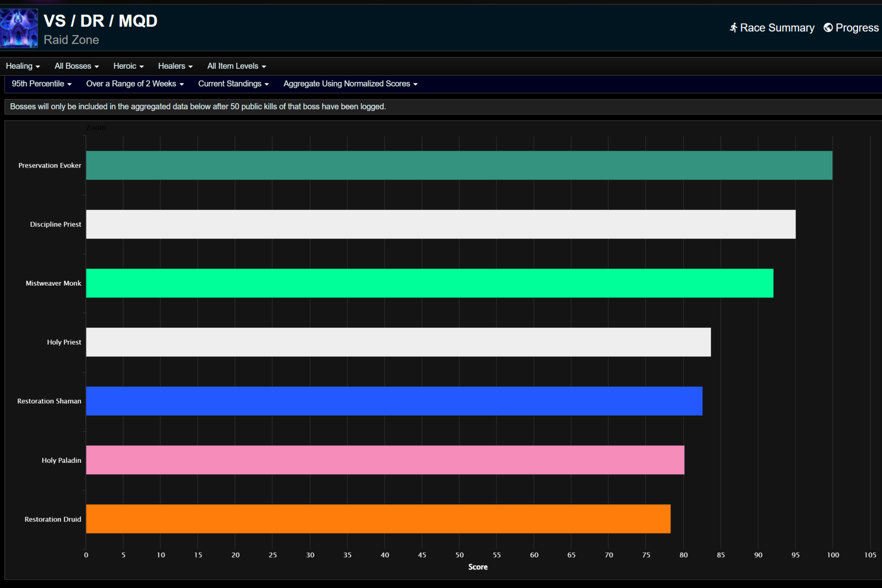Expand the Healing metric dropdown

click(x=23, y=66)
